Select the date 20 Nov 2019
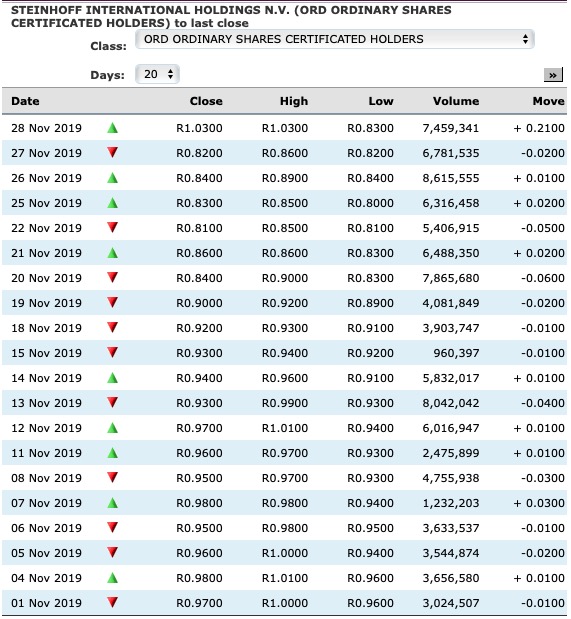Screen dimensions: 571x619 [x=46, y=278]
